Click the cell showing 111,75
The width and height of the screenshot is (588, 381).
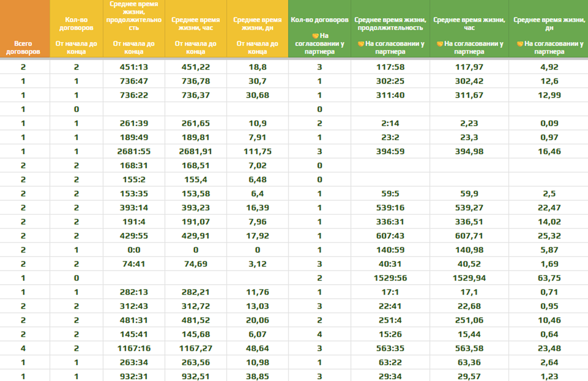[x=257, y=152]
